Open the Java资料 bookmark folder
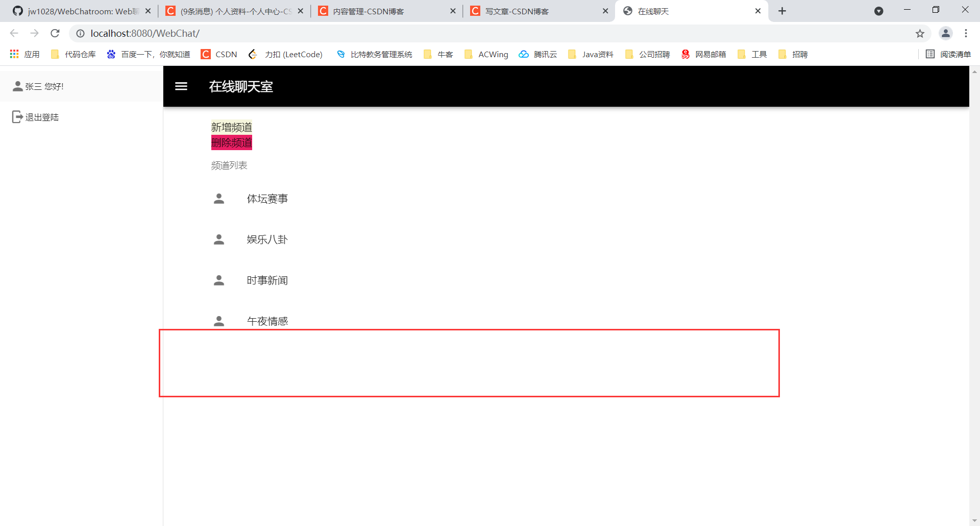 (591, 54)
